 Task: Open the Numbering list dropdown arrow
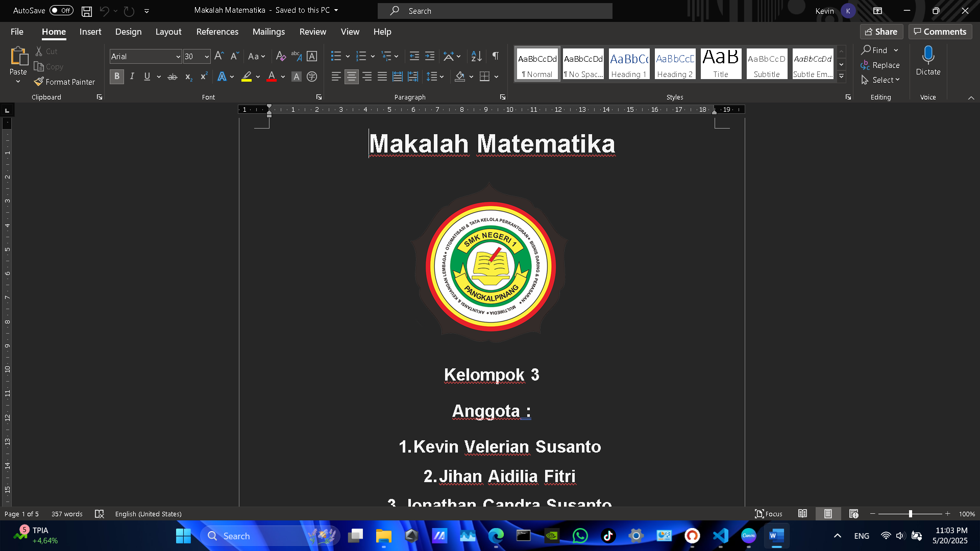coord(373,56)
